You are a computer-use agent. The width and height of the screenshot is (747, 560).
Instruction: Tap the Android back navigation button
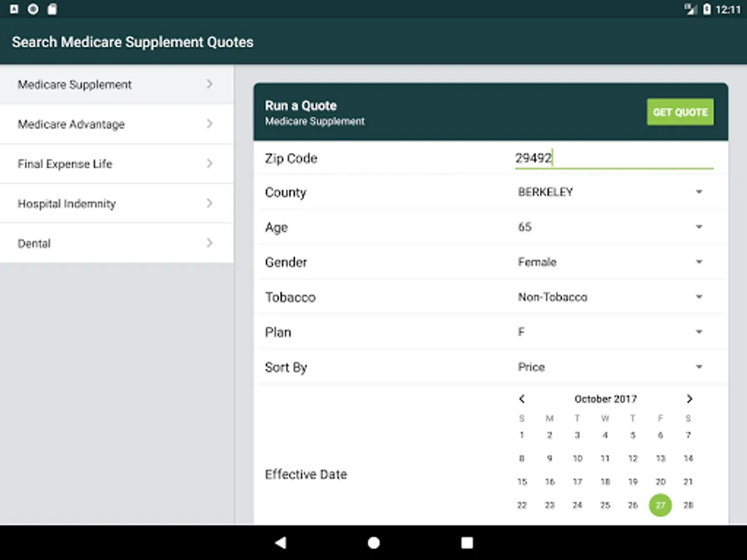pos(280,543)
